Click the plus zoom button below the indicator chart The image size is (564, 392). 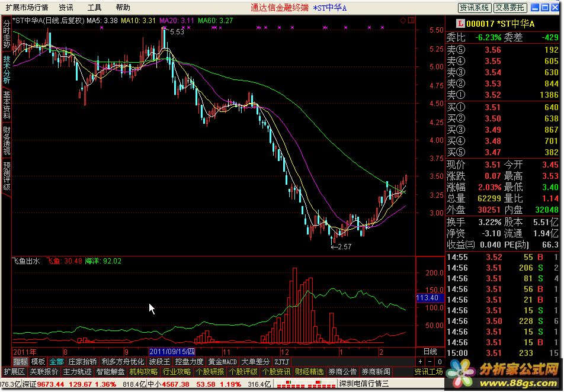[x=420, y=362]
